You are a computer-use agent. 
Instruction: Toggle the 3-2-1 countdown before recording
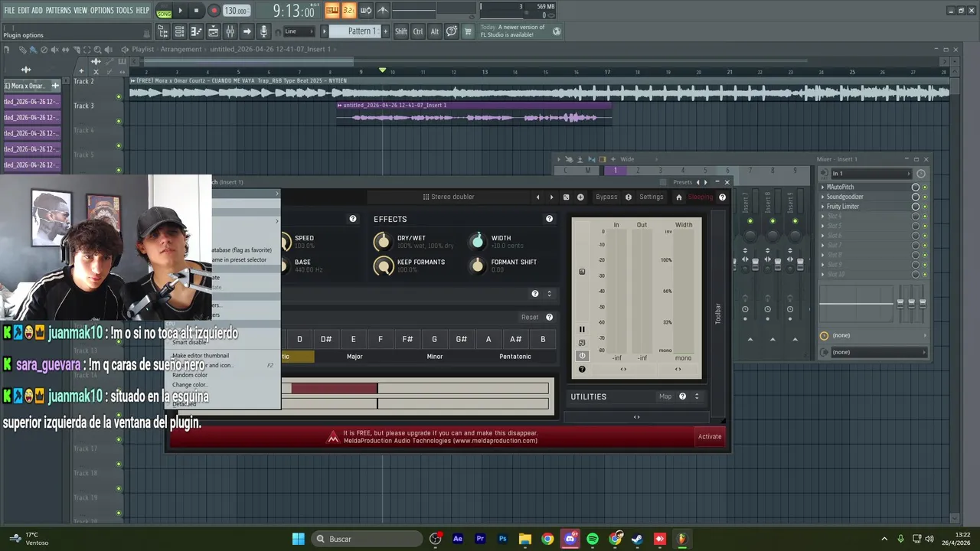[x=348, y=10]
